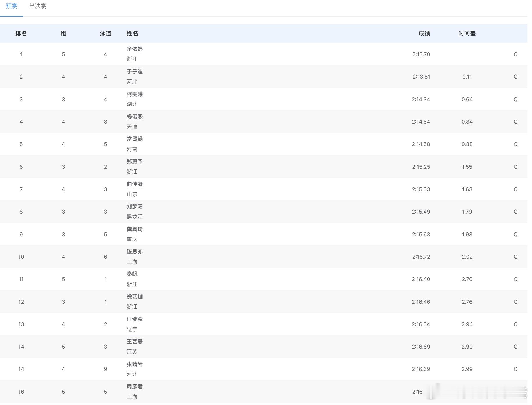
Task: Click the 排名 column header
Action: [x=21, y=33]
